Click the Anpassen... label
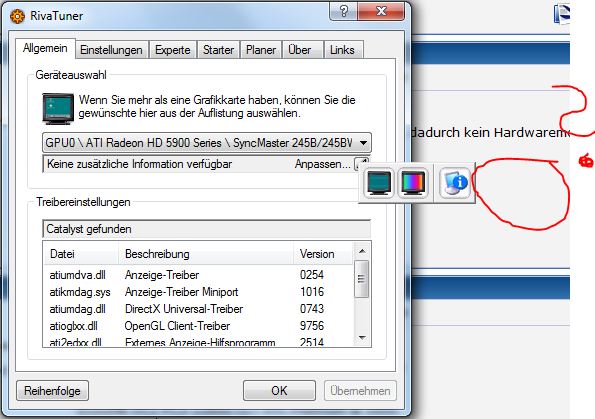 (323, 164)
